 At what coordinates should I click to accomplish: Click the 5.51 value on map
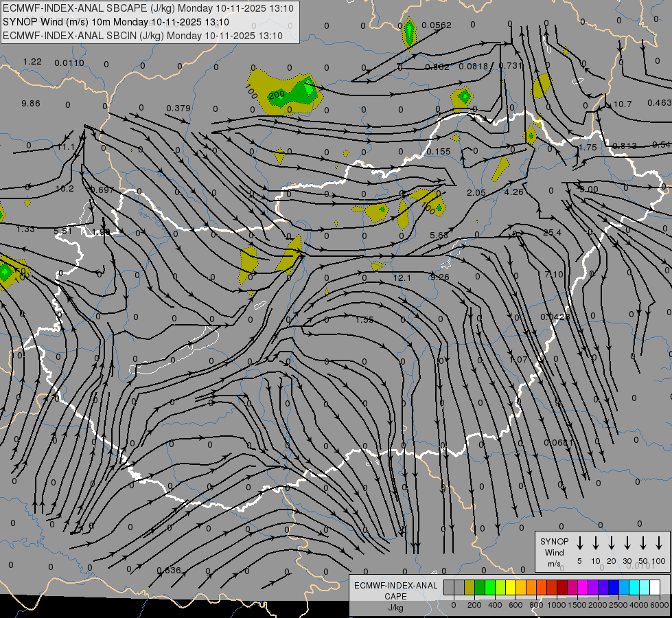pyautogui.click(x=62, y=231)
